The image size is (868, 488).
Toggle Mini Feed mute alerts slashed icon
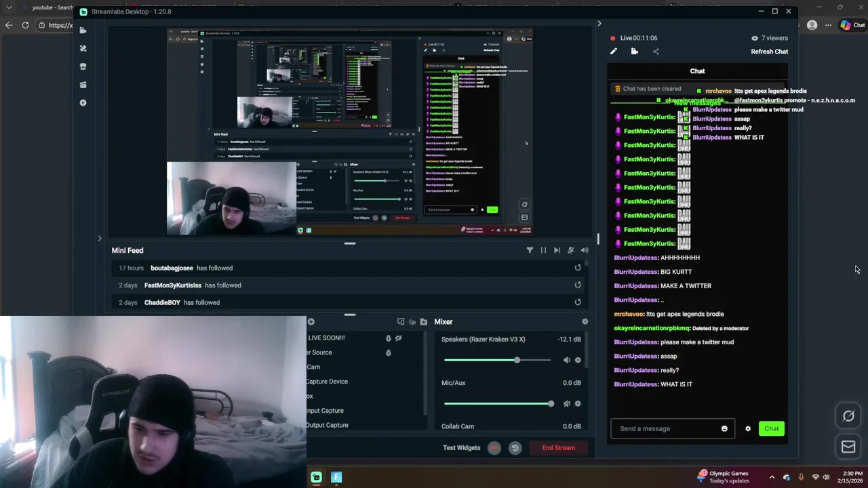571,250
